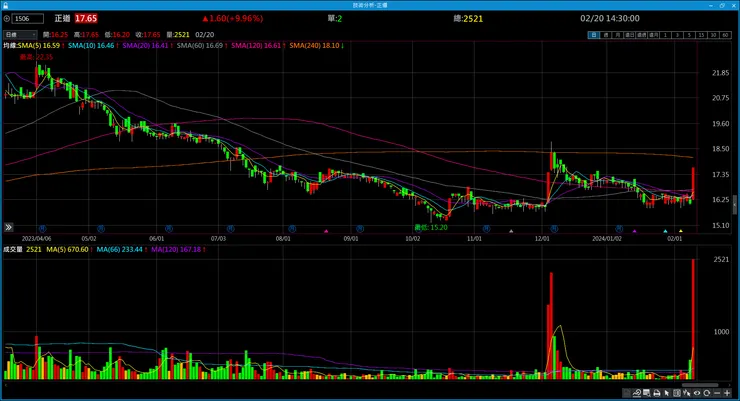Select the 還月 adjusted monthly timeframe
Image resolution: width=740 pixels, height=401 pixels.
pyautogui.click(x=653, y=35)
